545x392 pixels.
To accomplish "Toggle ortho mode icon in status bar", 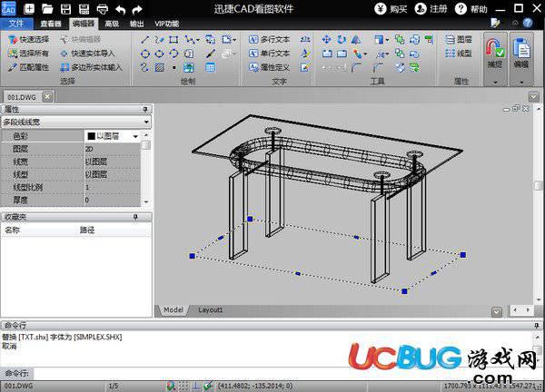I will tap(196, 386).
